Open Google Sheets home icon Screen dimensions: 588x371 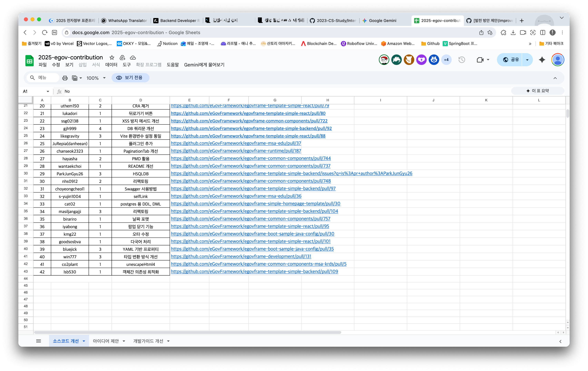(30, 61)
